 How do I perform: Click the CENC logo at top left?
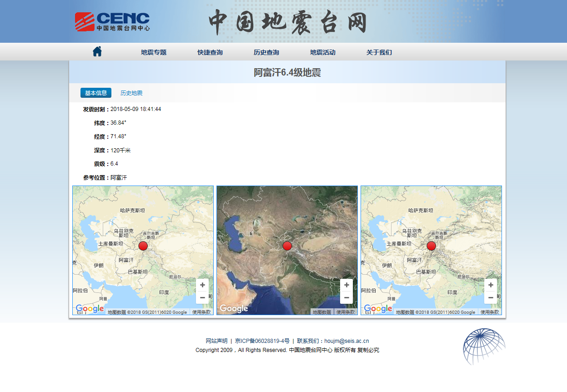pos(112,21)
